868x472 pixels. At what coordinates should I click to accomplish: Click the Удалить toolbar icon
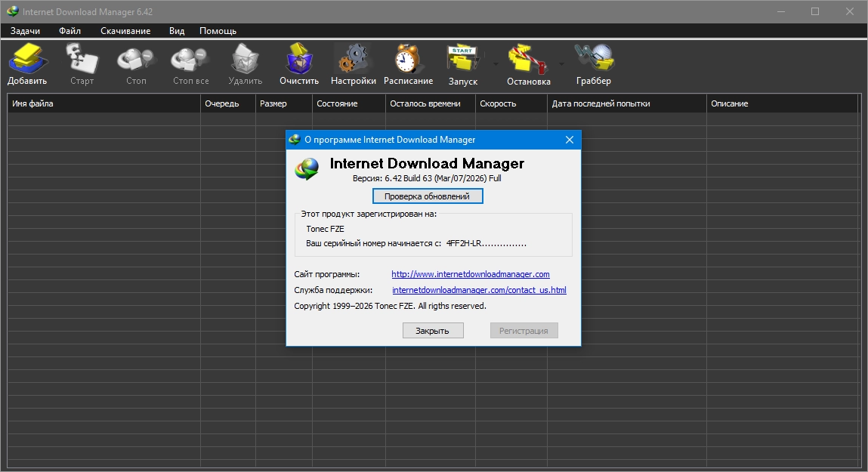click(x=245, y=64)
